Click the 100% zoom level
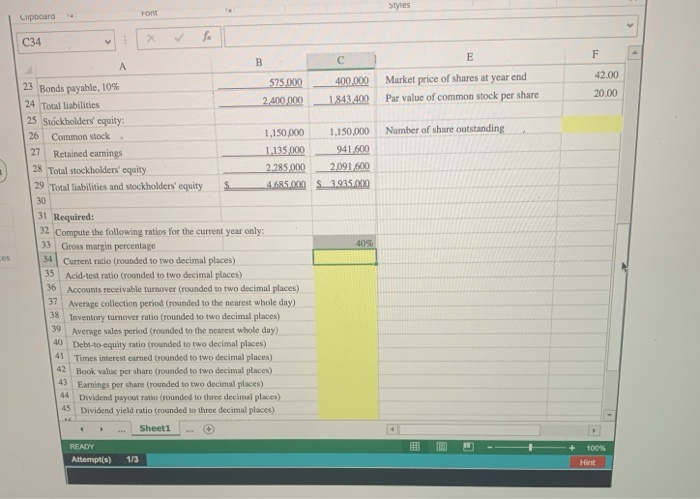The width and height of the screenshot is (700, 499). click(x=596, y=448)
